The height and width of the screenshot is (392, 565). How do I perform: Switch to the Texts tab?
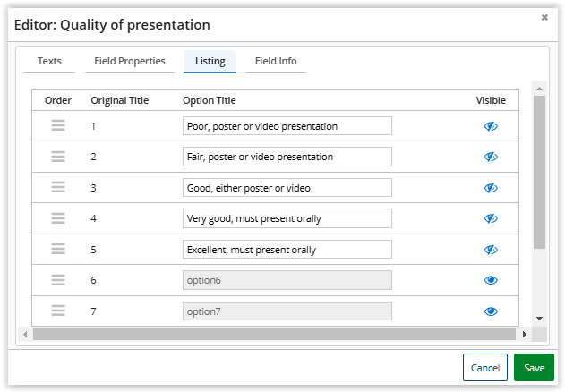pos(49,61)
